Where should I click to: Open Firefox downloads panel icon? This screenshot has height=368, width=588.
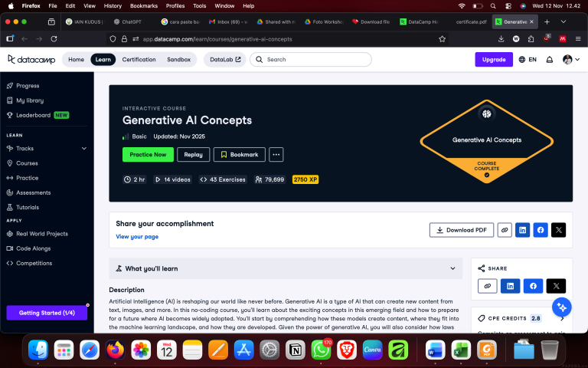pos(501,38)
